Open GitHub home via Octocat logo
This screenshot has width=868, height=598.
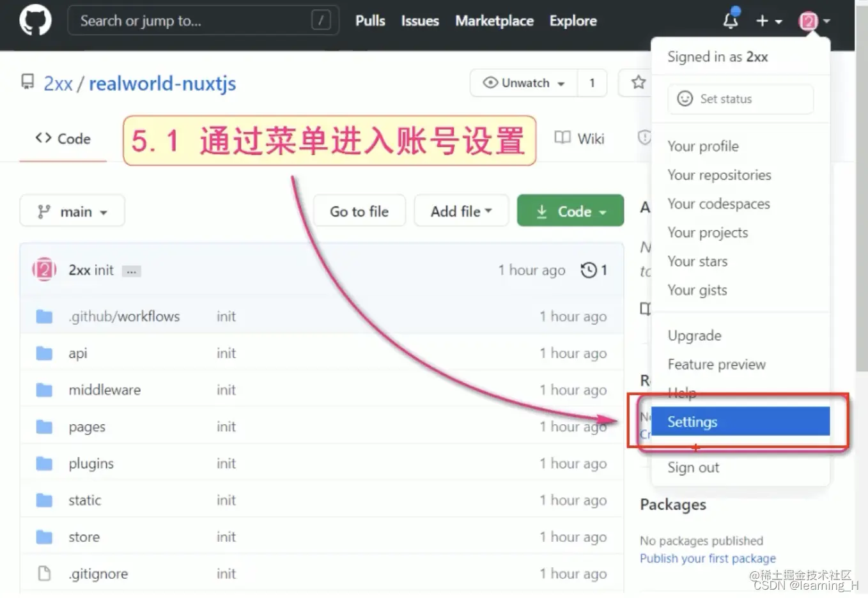tap(35, 20)
